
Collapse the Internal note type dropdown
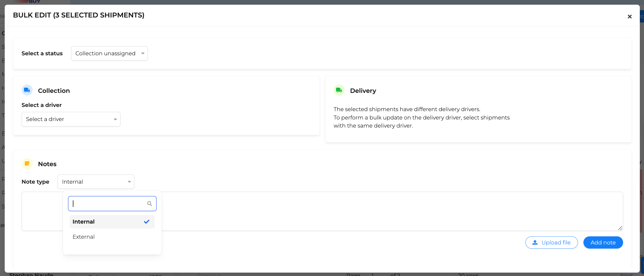coord(96,182)
